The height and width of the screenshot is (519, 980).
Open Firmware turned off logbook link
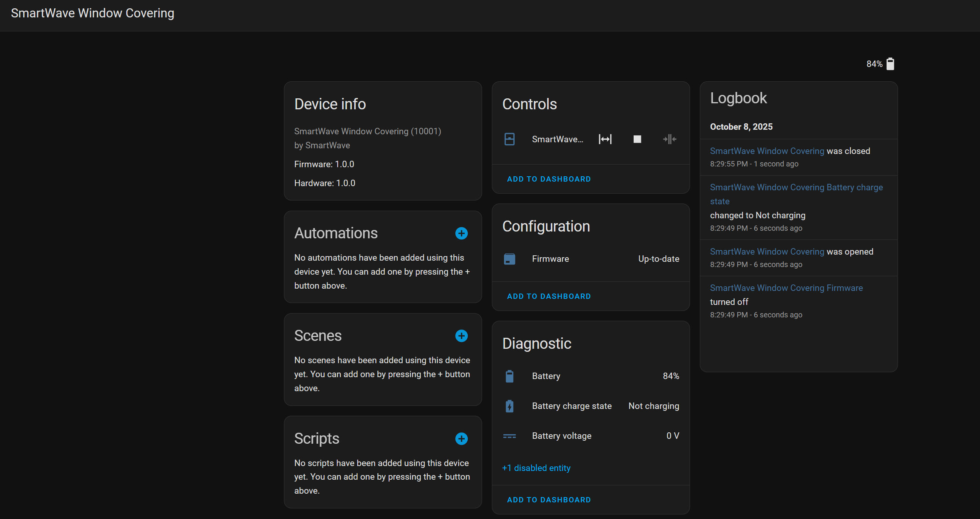tap(786, 288)
